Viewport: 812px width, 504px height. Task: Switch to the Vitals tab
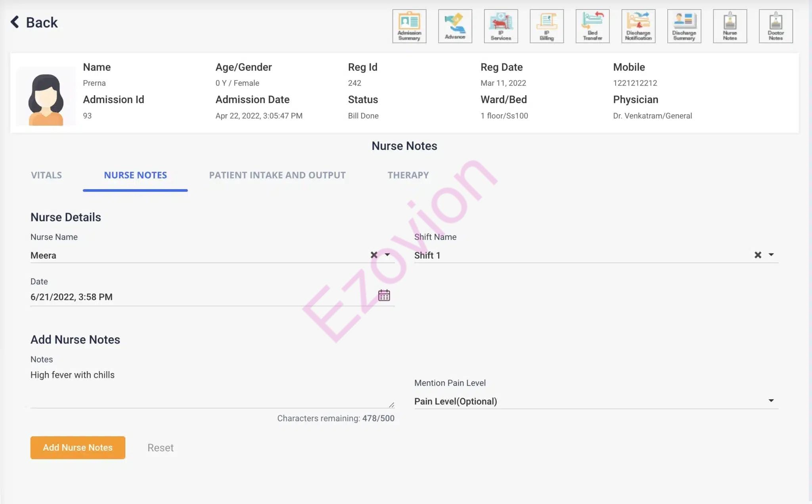click(x=46, y=175)
